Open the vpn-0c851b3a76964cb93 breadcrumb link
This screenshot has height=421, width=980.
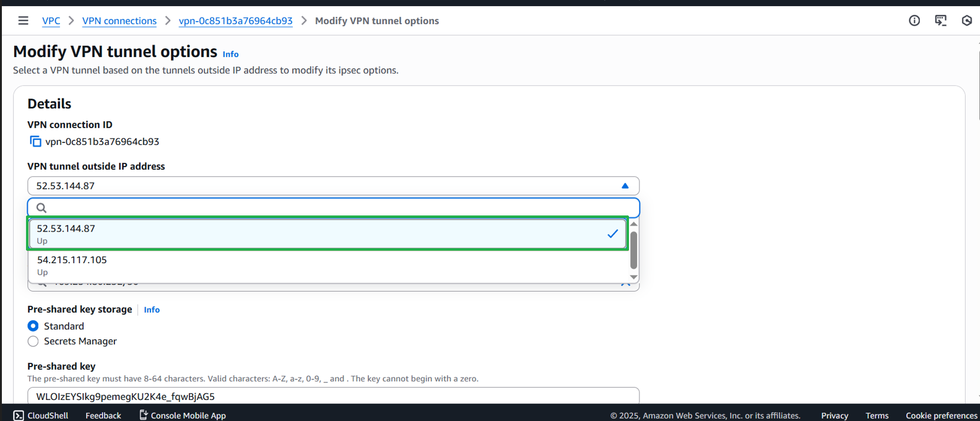pos(235,20)
